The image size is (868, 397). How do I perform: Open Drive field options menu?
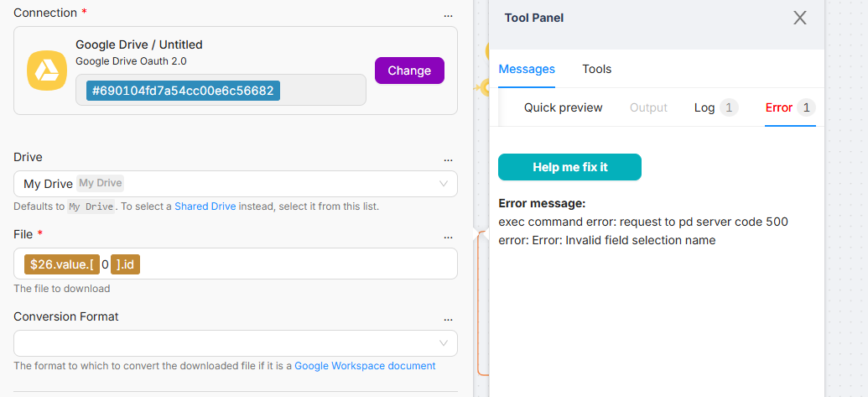point(448,159)
